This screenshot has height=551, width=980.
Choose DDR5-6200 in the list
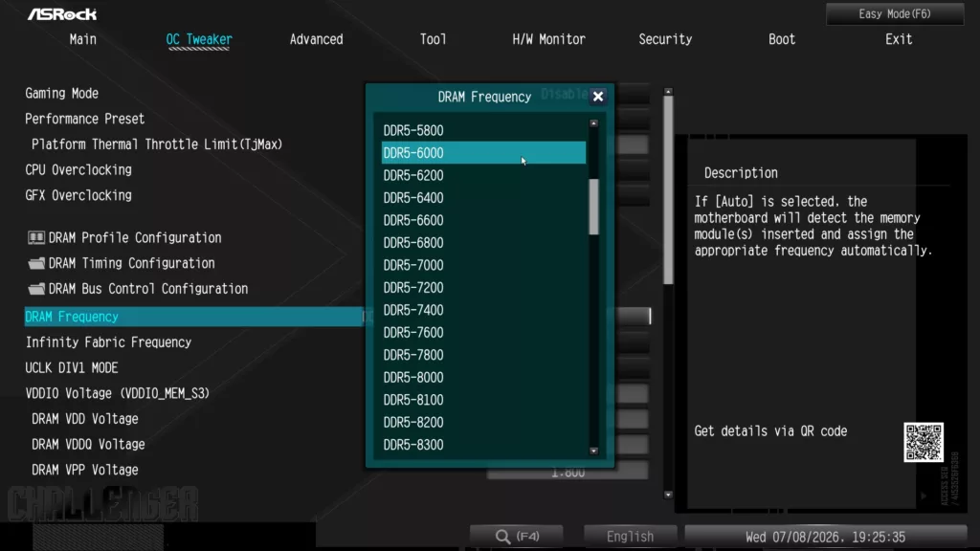483,175
